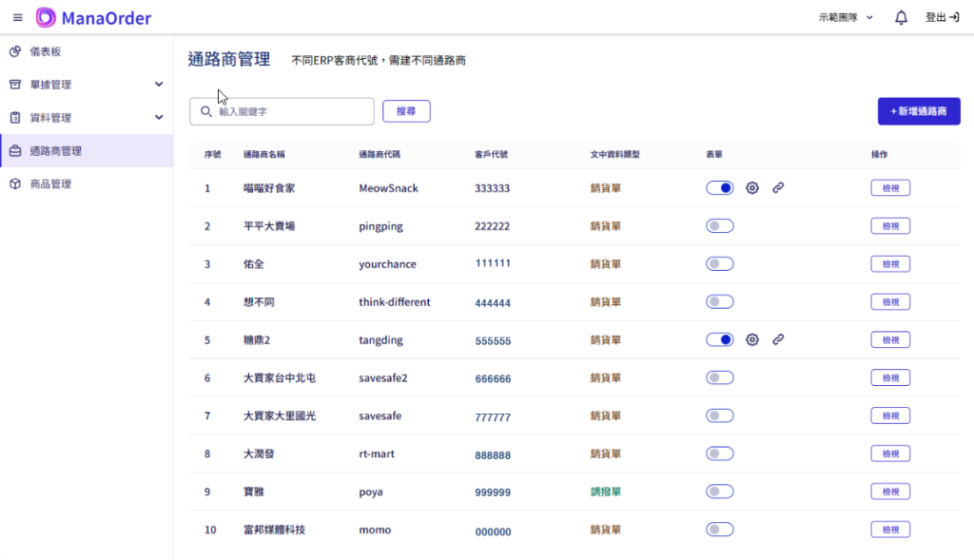Turn on the form toggle for momo
The image size is (974, 560).
coord(720,530)
